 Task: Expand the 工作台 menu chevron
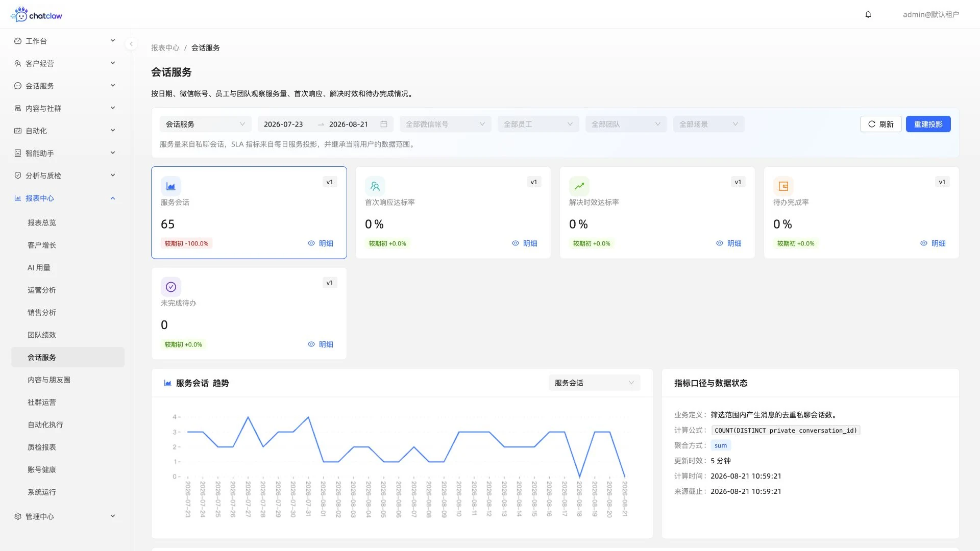point(113,41)
